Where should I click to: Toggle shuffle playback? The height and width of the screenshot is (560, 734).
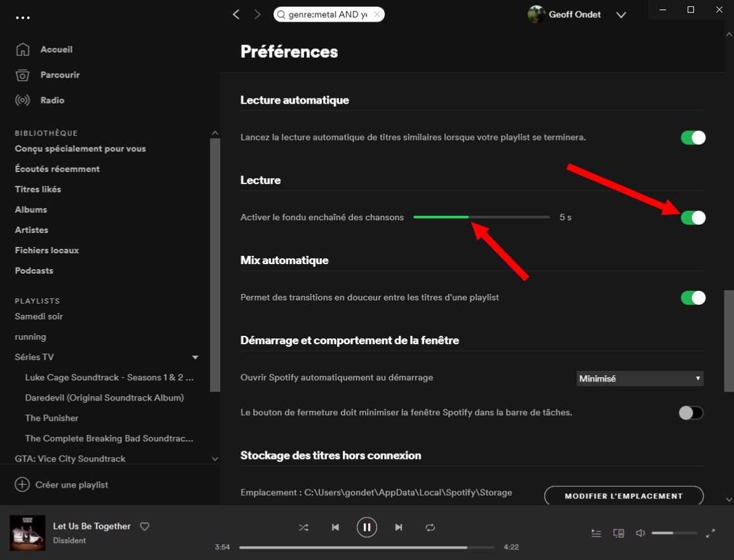(304, 528)
